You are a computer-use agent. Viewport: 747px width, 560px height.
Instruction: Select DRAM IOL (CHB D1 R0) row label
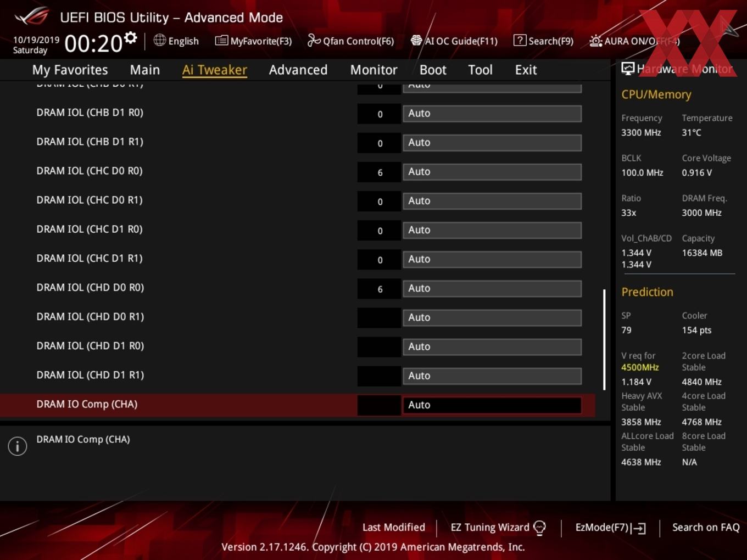pos(90,113)
